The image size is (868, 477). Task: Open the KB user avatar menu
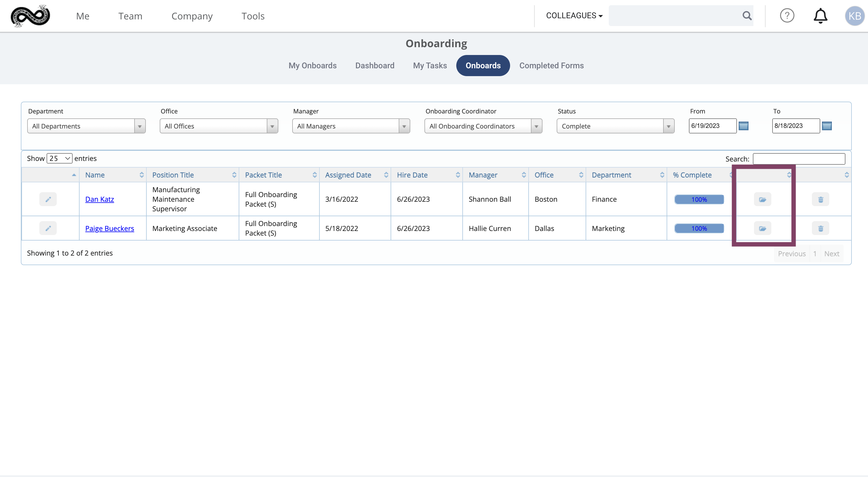tap(854, 16)
